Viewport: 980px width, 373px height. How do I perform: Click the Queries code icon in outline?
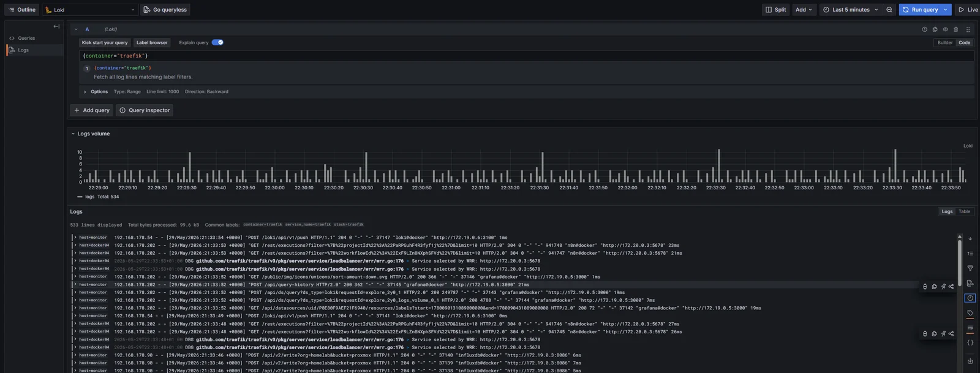click(12, 38)
